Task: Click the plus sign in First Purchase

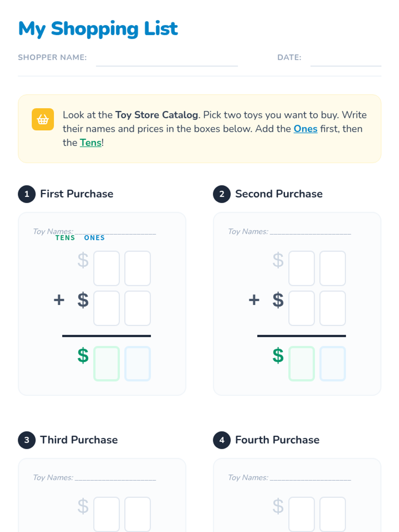Action: coord(59,300)
